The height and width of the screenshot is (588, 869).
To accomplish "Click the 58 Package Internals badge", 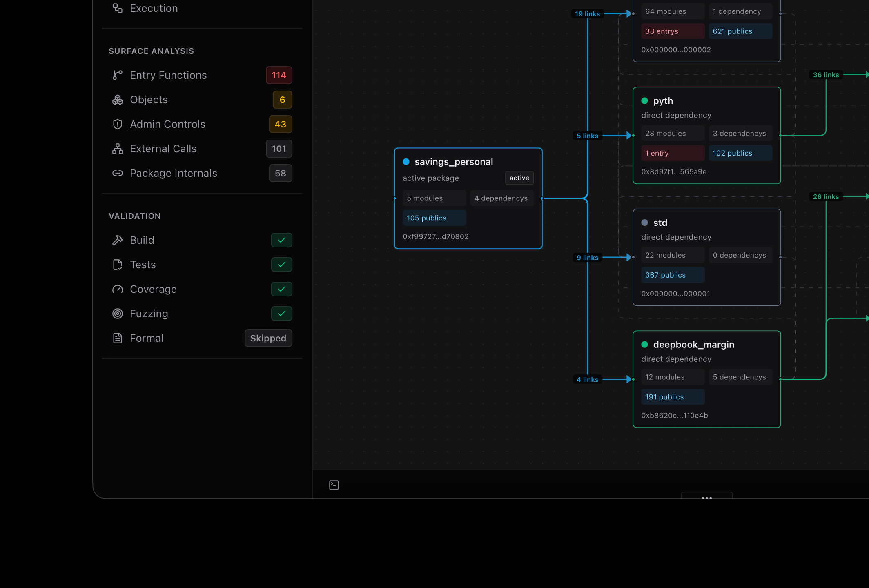I will (281, 173).
